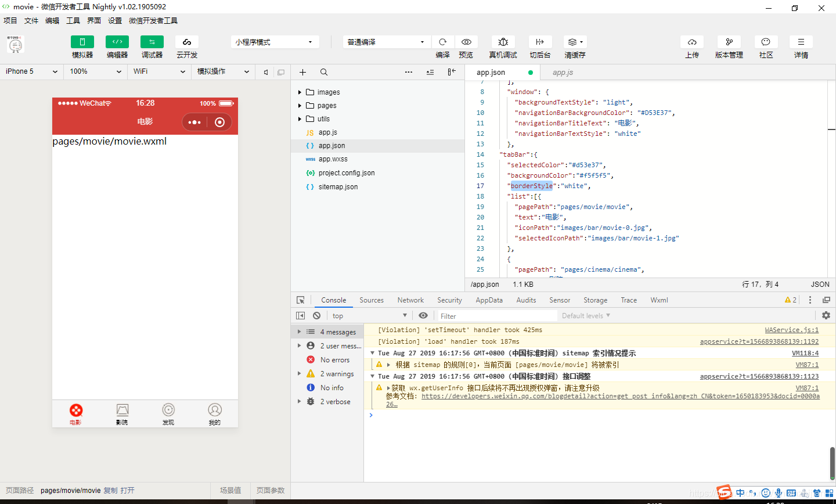Open the WiFi network dropdown
This screenshot has width=836, height=504.
coord(160,71)
